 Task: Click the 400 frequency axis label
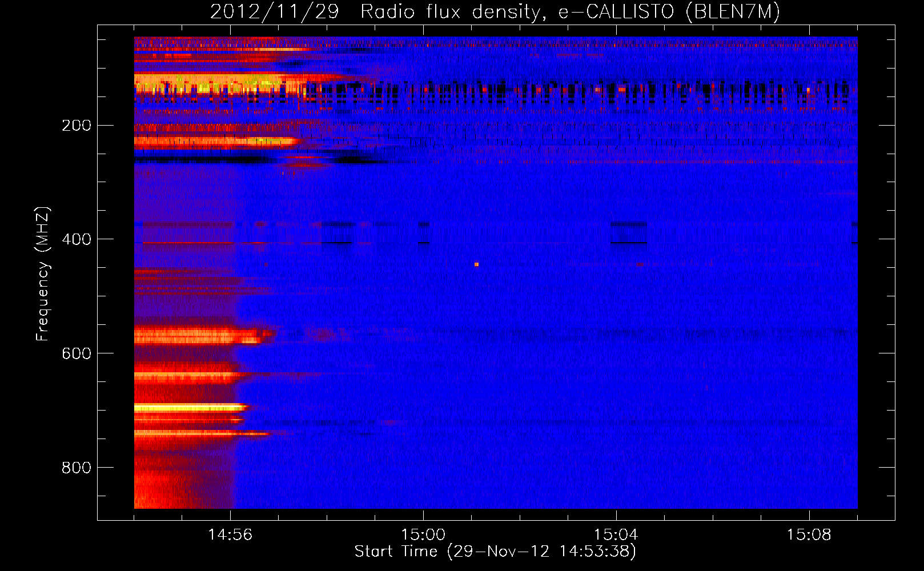pos(77,239)
